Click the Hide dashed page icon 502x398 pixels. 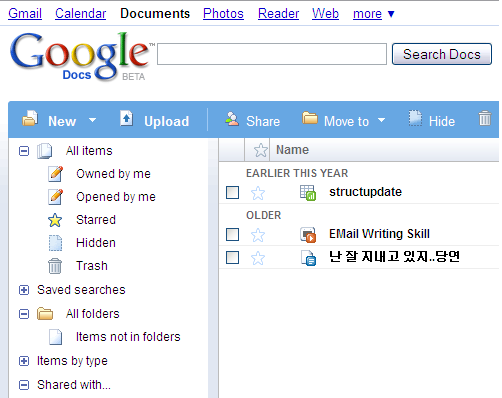pyautogui.click(x=415, y=118)
